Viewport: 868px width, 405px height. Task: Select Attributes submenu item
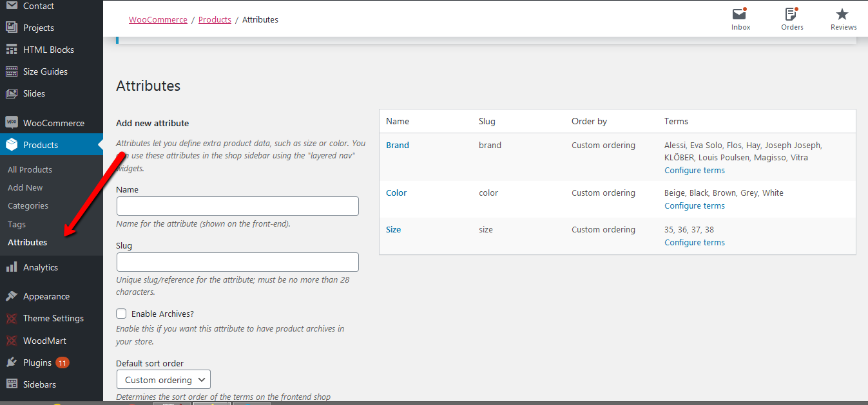pyautogui.click(x=27, y=242)
